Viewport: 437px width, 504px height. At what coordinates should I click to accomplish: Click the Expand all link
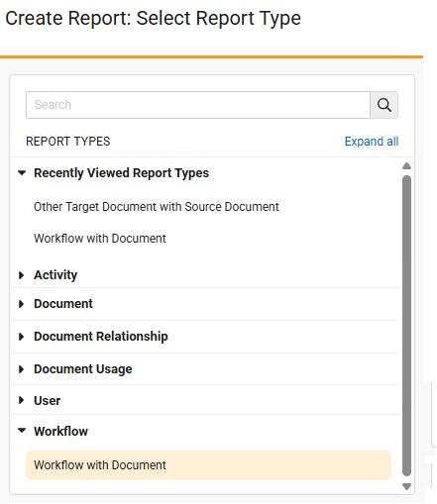click(x=372, y=142)
